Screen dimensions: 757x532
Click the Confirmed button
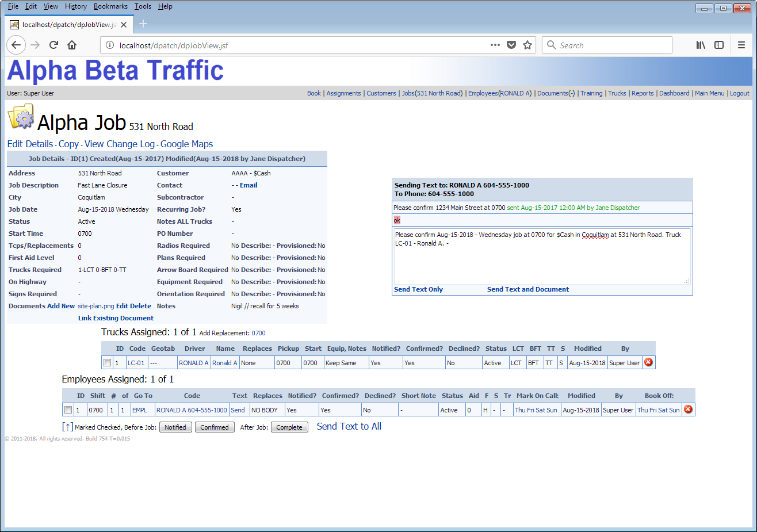[215, 427]
